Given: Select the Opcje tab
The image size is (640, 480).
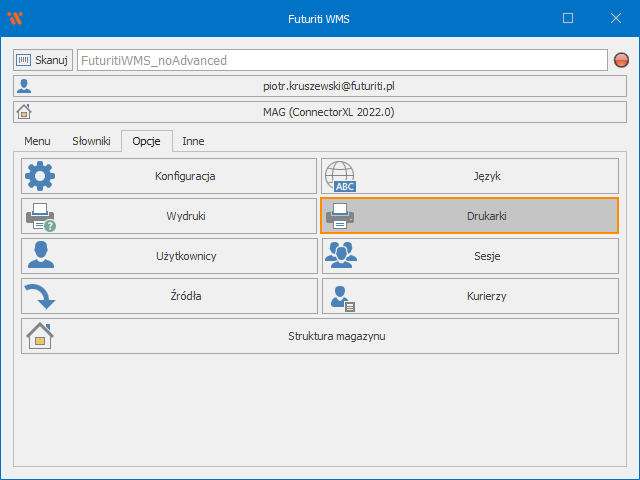Looking at the screenshot, I should [x=147, y=141].
